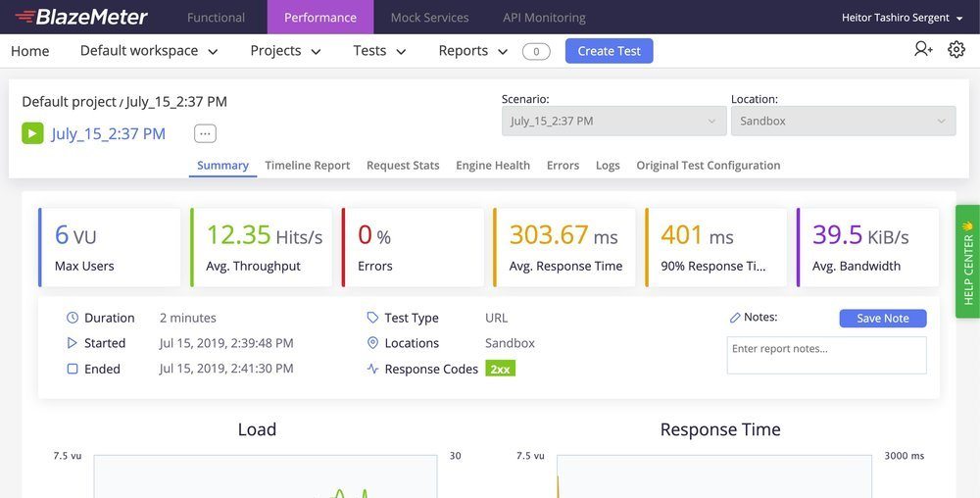Screen dimensions: 980x498
Task: Click the Locations pin icon
Action: 372,343
